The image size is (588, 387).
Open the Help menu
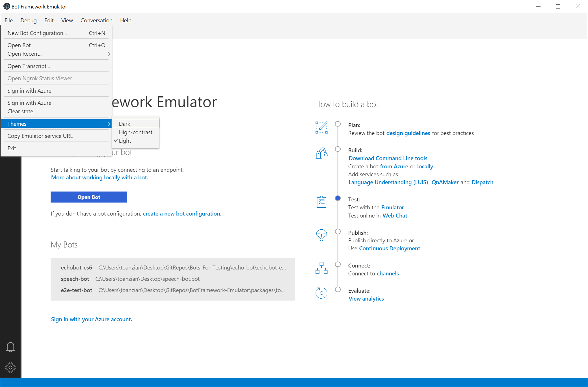pos(126,20)
